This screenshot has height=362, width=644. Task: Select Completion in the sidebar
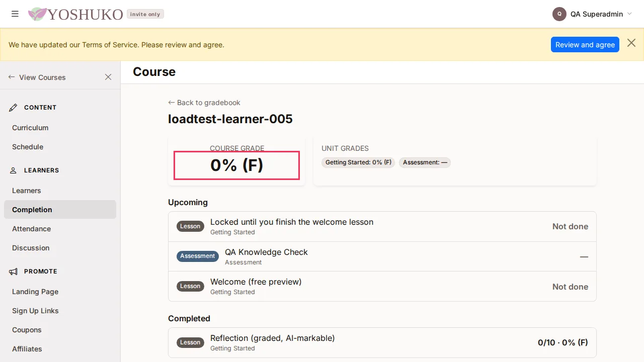60,210
